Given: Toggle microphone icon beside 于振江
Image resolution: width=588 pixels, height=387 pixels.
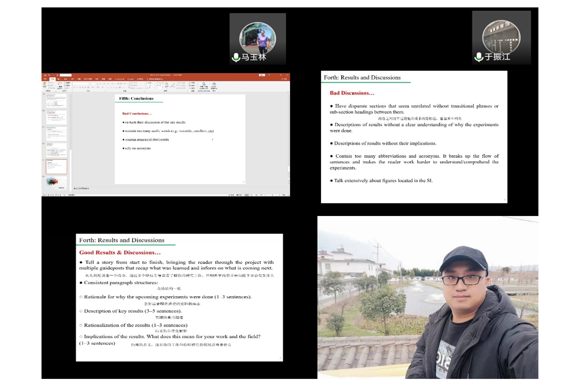Looking at the screenshot, I should [x=479, y=57].
